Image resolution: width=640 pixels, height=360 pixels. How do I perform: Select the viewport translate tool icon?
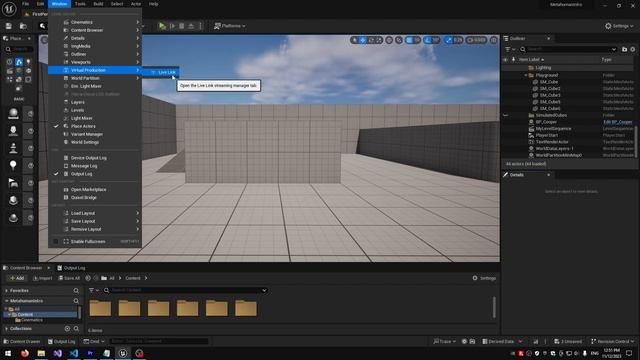coord(362,40)
